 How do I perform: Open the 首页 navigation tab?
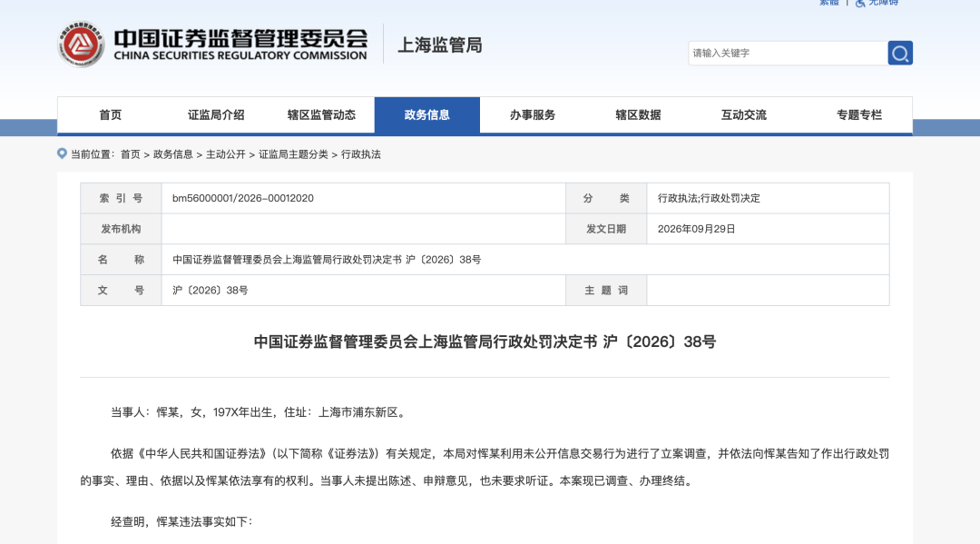(110, 115)
